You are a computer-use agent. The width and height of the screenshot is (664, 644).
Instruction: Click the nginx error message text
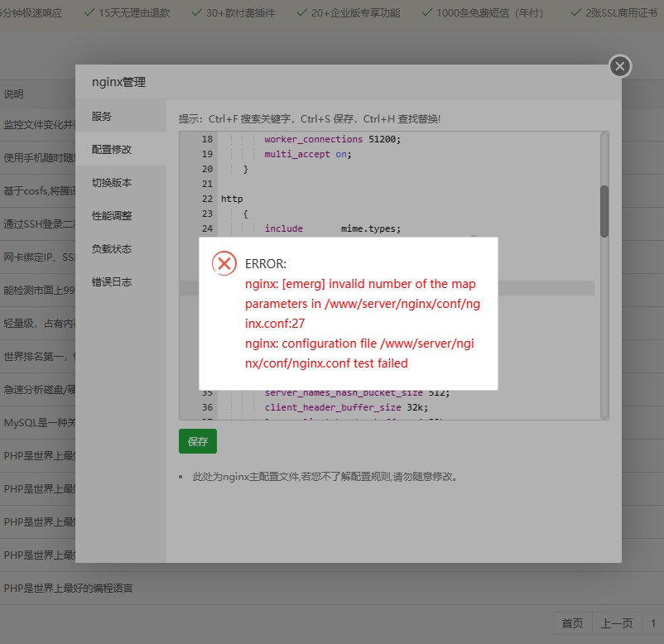(363, 324)
